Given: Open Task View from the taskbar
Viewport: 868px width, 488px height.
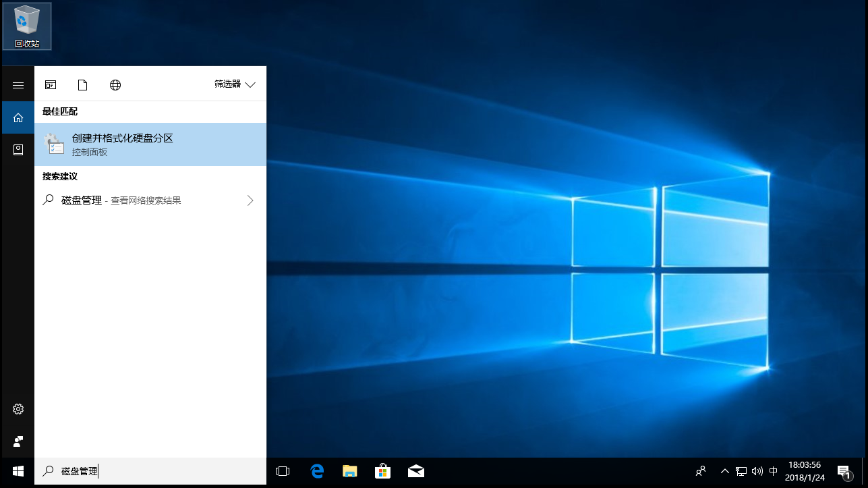Looking at the screenshot, I should pos(283,472).
